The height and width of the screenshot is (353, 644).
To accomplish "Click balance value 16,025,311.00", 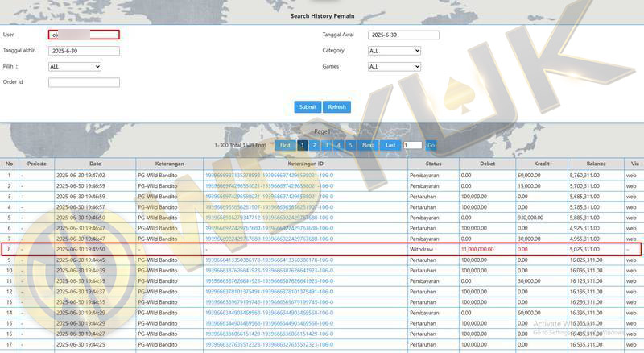I will coord(586,260).
